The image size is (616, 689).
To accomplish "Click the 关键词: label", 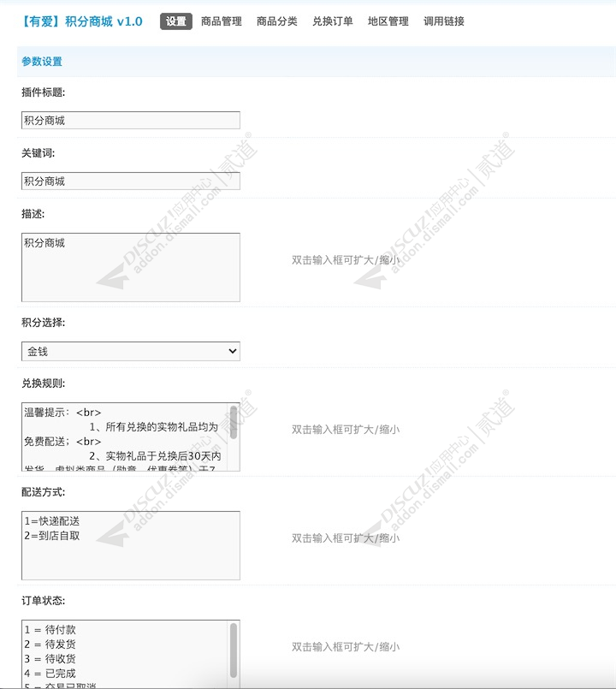I will pos(38,153).
